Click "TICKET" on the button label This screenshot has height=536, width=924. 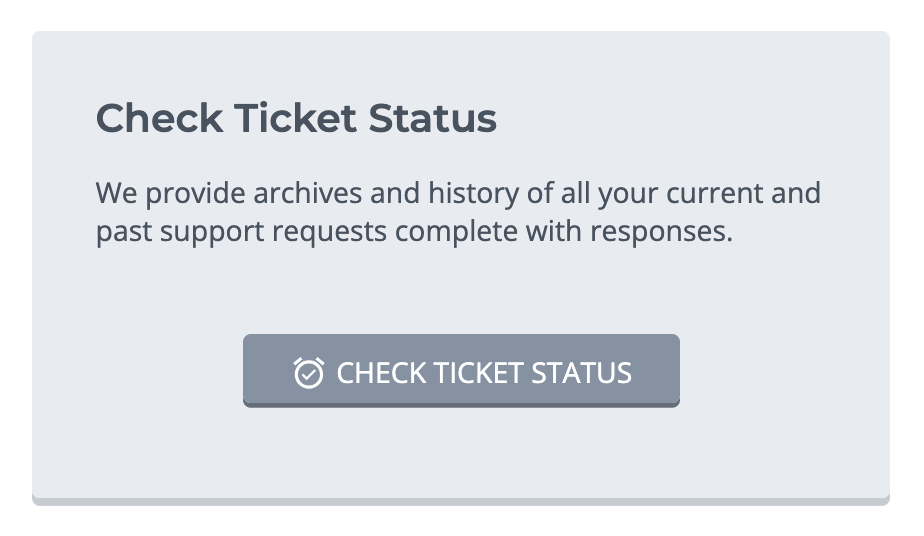[x=475, y=373]
